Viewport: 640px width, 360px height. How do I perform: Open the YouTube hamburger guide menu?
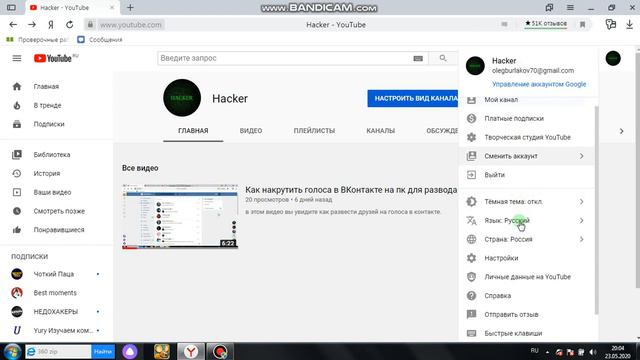pos(17,58)
